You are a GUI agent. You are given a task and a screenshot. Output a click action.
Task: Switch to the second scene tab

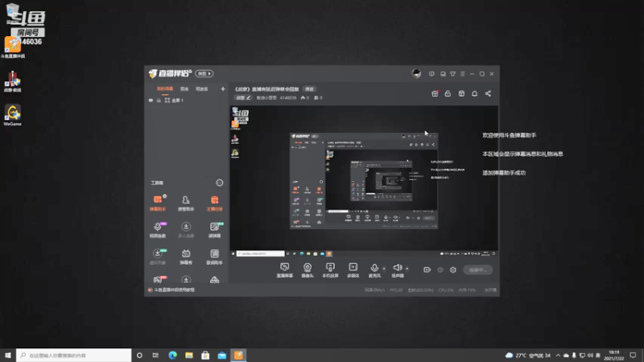[184, 88]
